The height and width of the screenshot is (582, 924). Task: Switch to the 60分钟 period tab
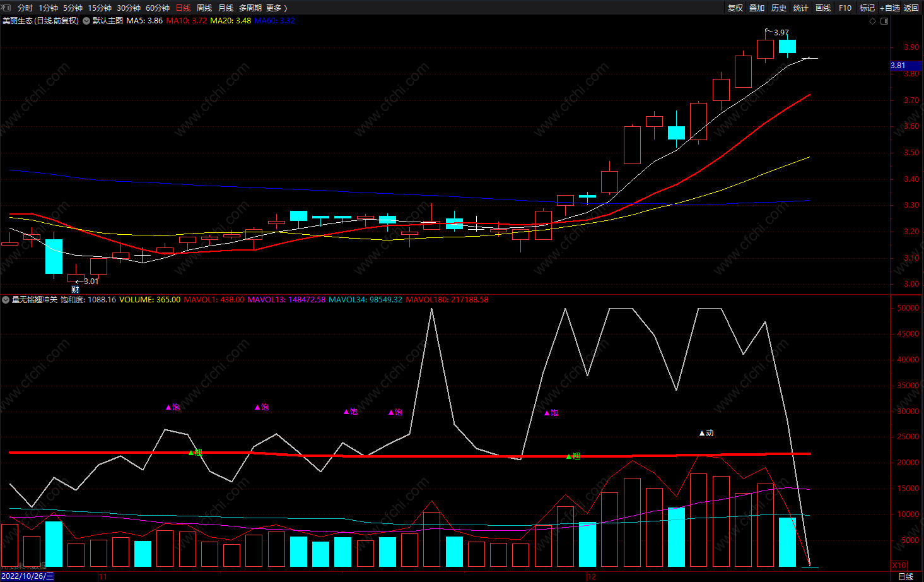click(158, 8)
